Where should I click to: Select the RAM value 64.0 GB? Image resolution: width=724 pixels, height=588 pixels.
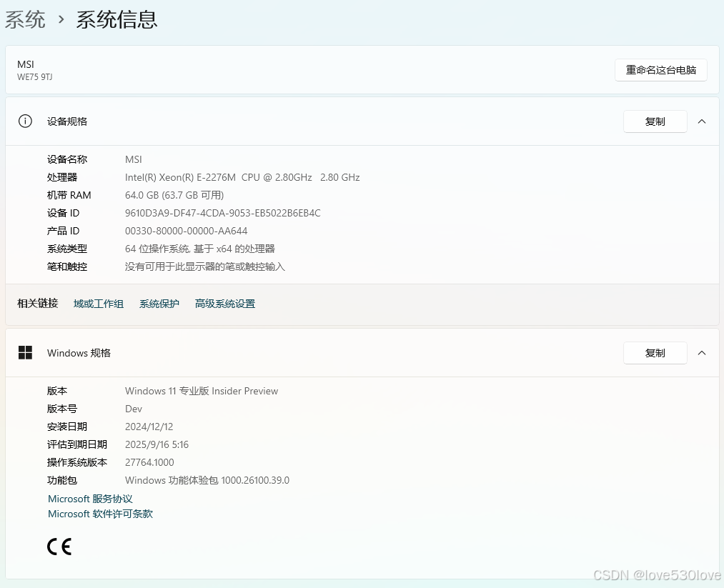click(174, 195)
